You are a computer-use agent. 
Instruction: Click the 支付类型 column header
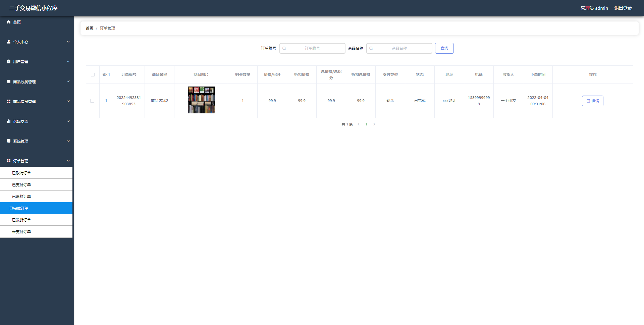[390, 74]
